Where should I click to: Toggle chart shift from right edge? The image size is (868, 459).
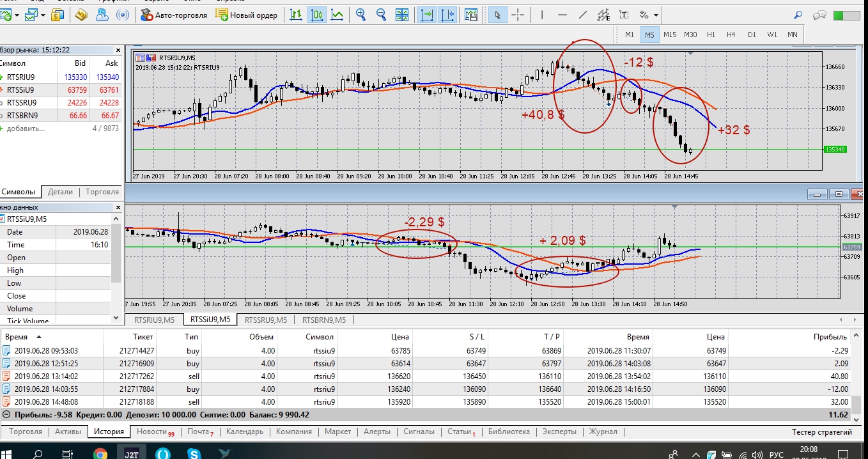click(x=447, y=15)
